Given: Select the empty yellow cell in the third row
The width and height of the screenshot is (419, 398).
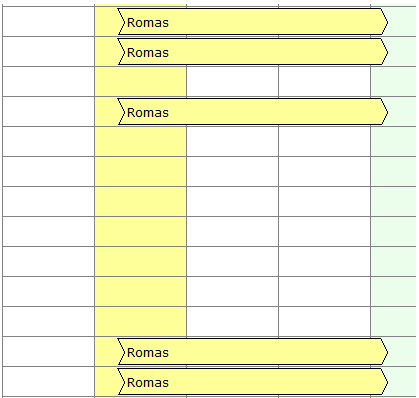Looking at the screenshot, I should pos(140,82).
